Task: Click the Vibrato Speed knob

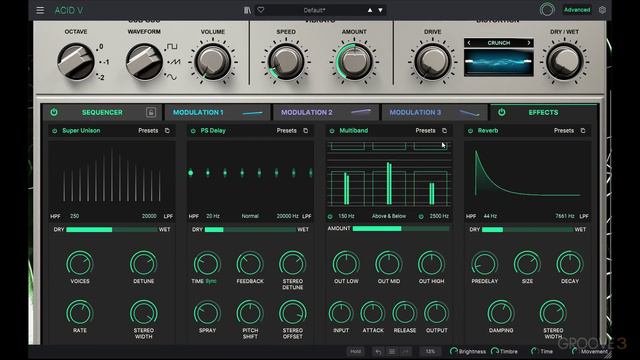Action: pyautogui.click(x=286, y=62)
